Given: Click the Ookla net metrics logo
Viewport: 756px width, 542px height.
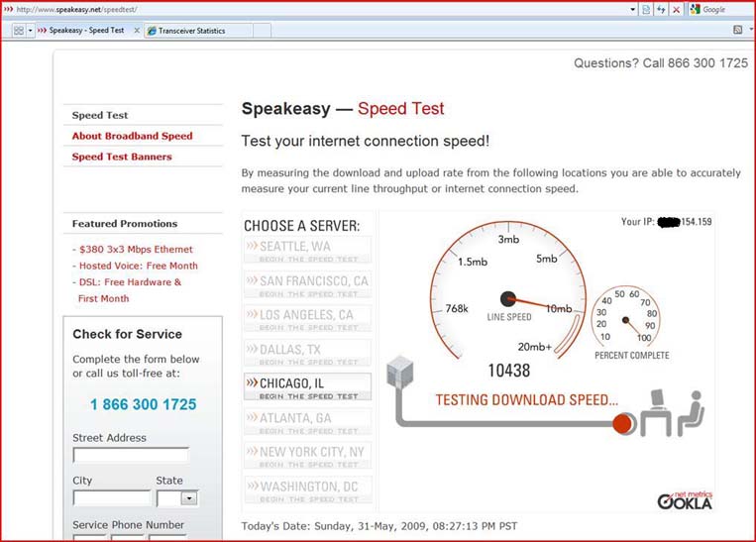Looking at the screenshot, I should 685,500.
